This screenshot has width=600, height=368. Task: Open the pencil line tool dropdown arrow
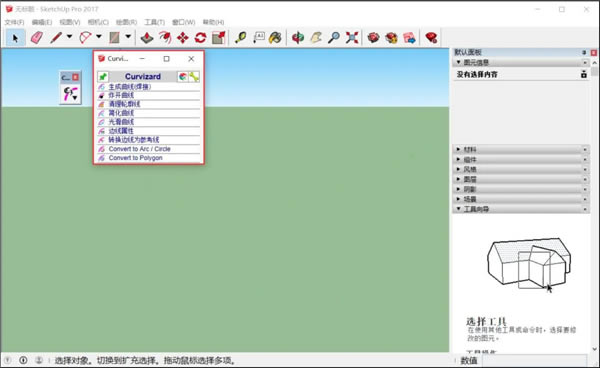69,37
